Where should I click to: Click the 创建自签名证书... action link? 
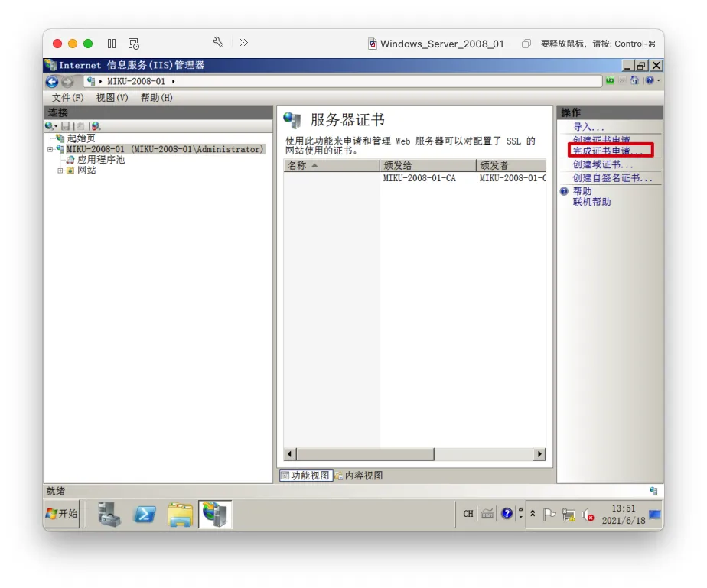click(x=612, y=178)
